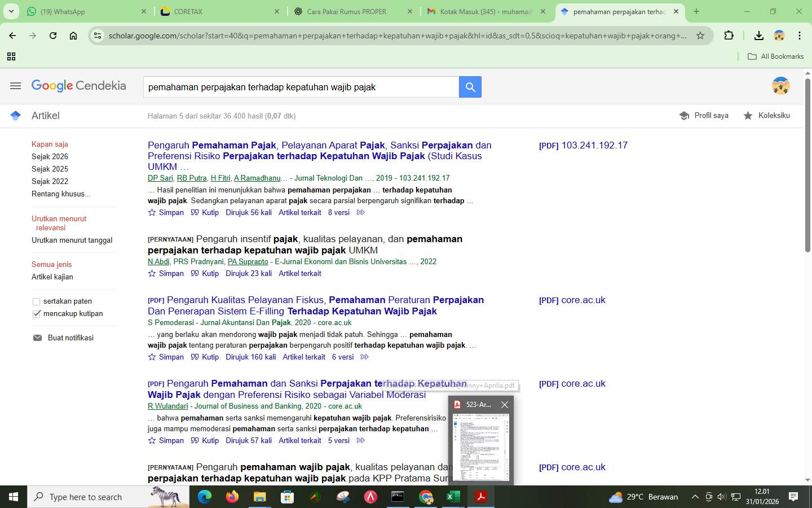Save the first article using its Simpan star
This screenshot has width=812, height=508.
(x=151, y=212)
